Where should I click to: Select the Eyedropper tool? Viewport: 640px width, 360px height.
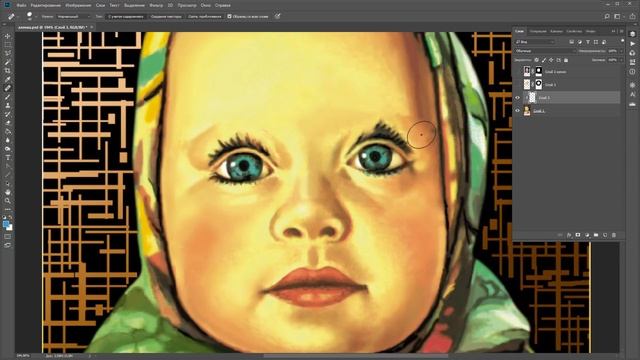coord(7,79)
